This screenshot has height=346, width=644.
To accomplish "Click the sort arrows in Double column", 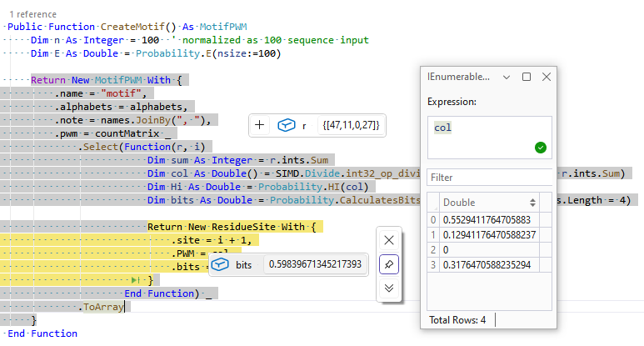I will point(533,203).
